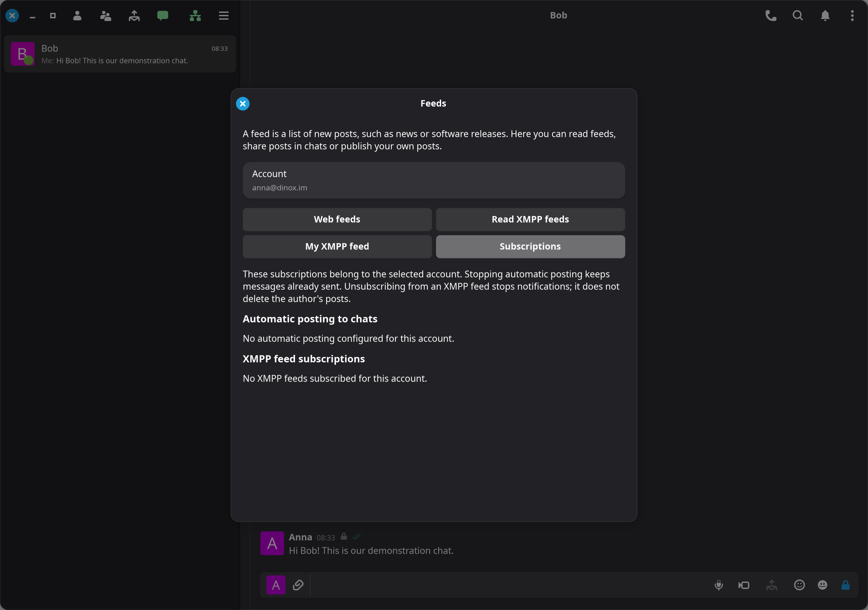
Task: Toggle notifications with the bell icon
Action: click(x=825, y=16)
